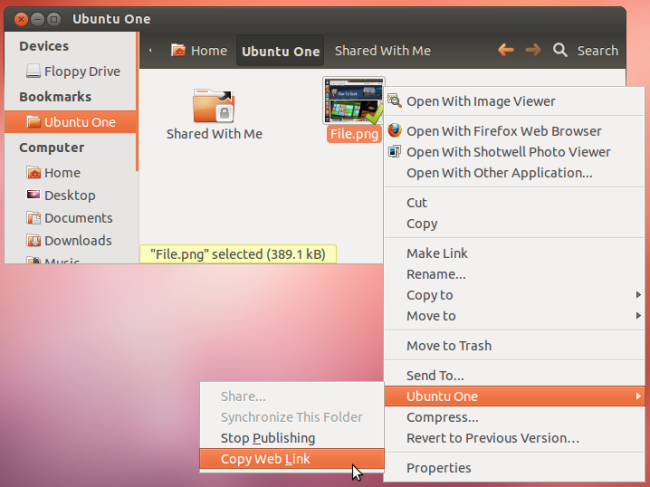Open Floppy Drive in sidebar
The image size is (650, 487).
70,71
